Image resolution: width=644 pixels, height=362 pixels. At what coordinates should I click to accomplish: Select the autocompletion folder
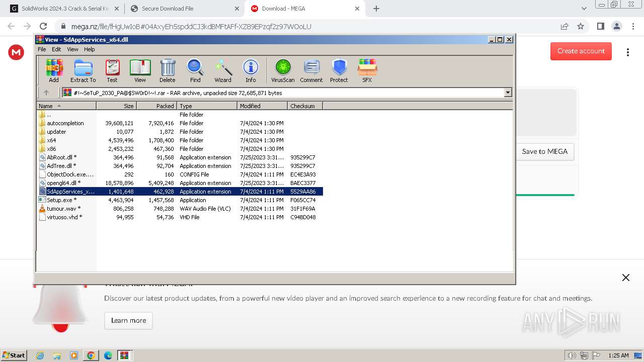[x=180, y=123]
